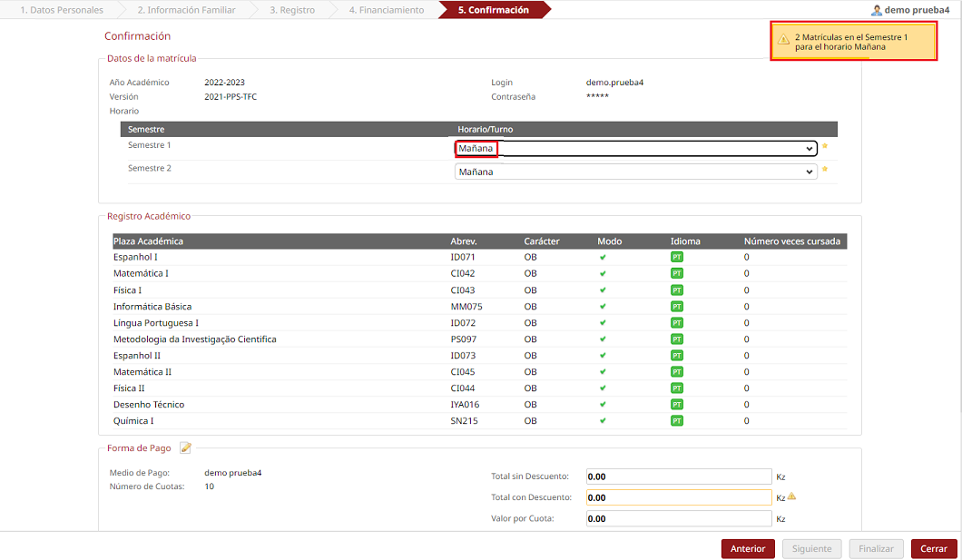The width and height of the screenshot is (962, 560).
Task: Switch to the 4. Financiamiento step
Action: [x=386, y=10]
